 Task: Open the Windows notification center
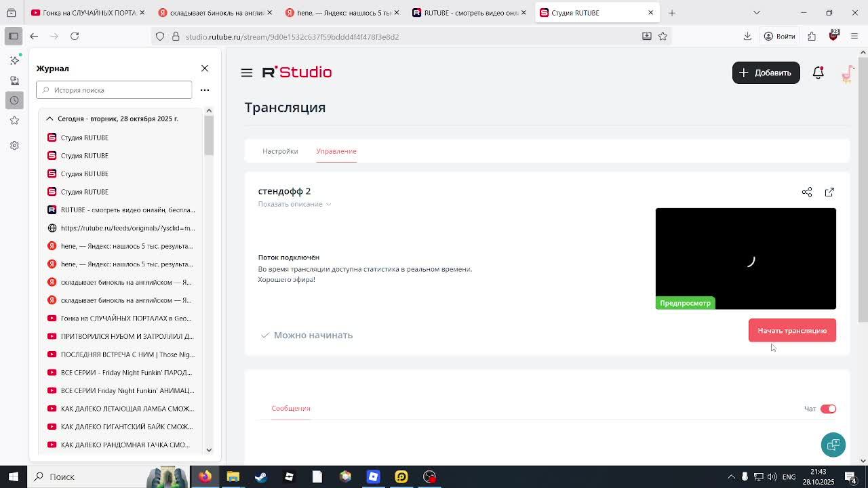tap(852, 477)
